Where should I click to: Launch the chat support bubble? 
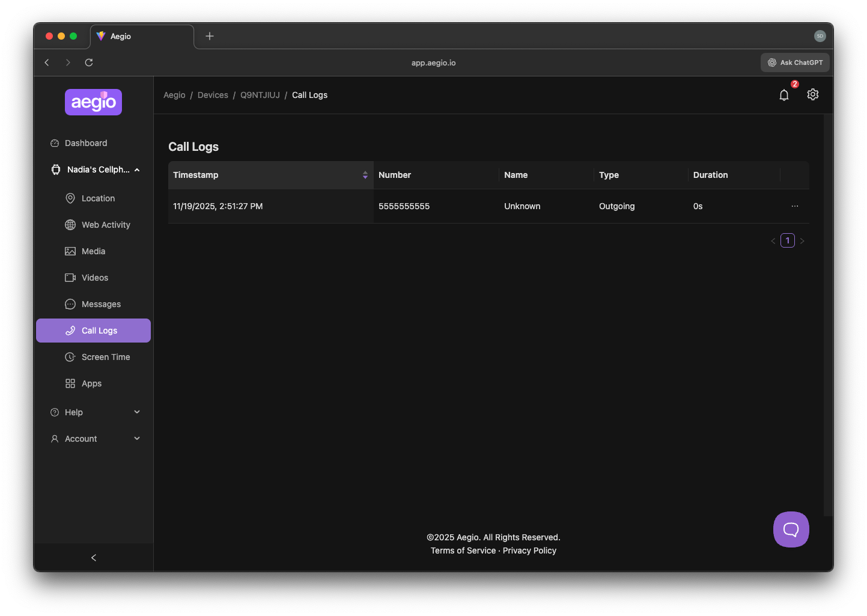pos(791,529)
